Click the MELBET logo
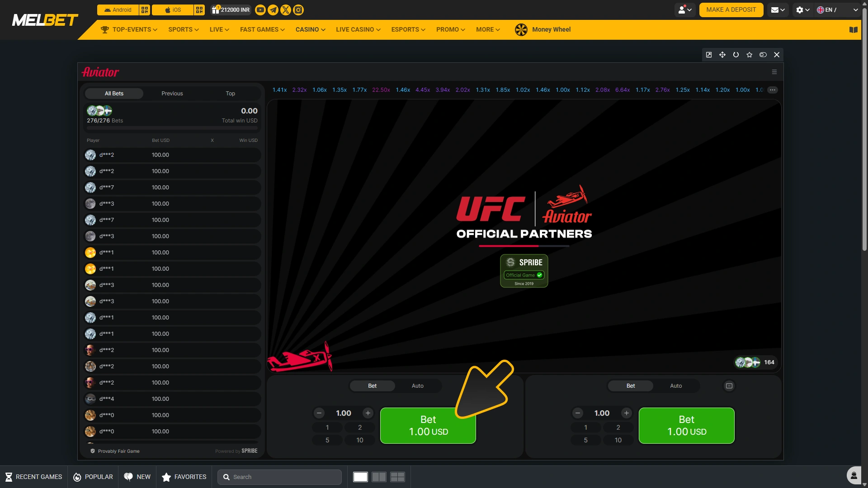 [45, 20]
